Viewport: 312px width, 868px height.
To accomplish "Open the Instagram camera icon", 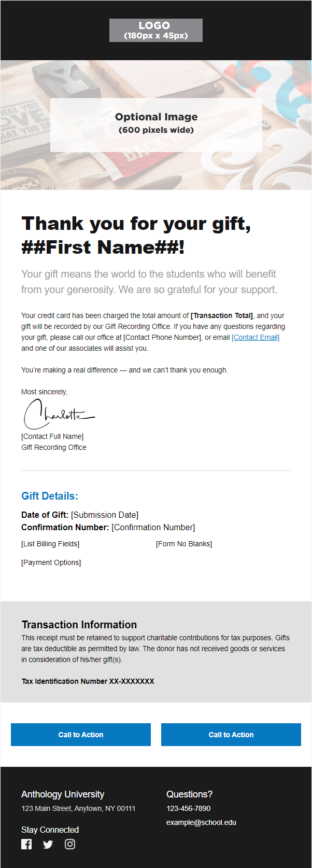I will click(x=70, y=844).
